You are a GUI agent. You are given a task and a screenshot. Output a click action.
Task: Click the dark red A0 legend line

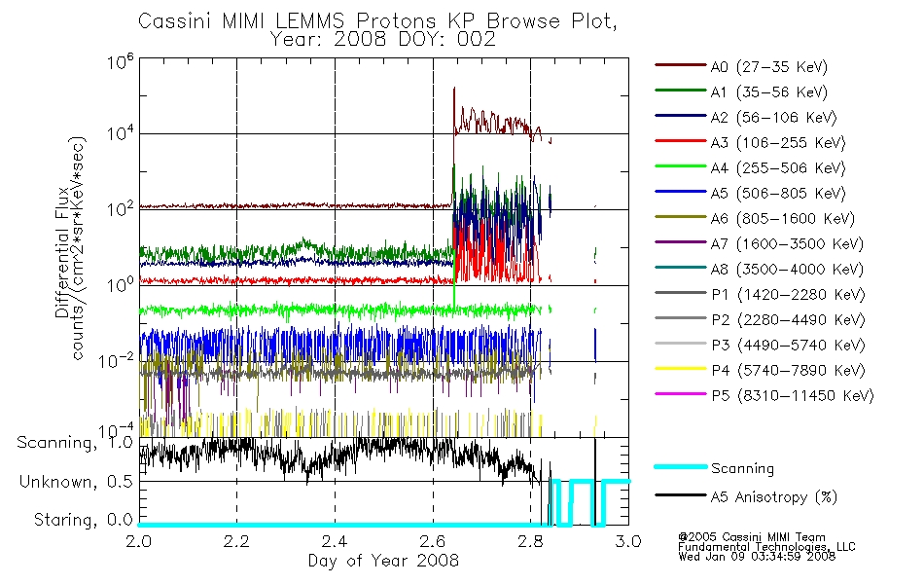tap(680, 65)
